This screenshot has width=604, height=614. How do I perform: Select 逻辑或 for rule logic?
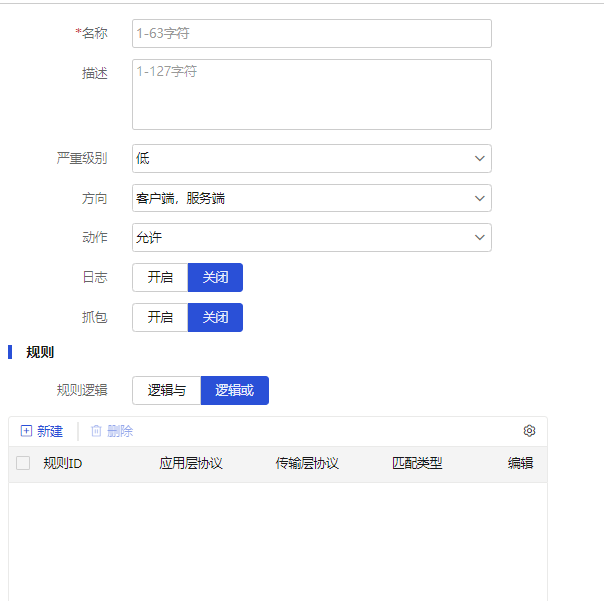pos(234,390)
